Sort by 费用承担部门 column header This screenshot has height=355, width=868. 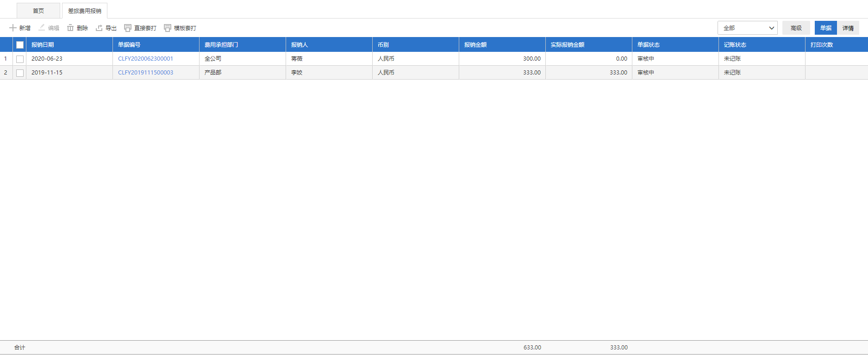(243, 45)
